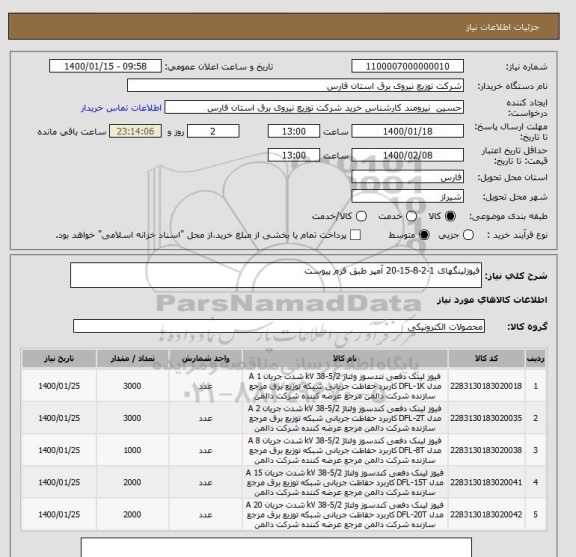Click product code 2283130183020042
Screen dimensions: 576x557
tap(486, 514)
